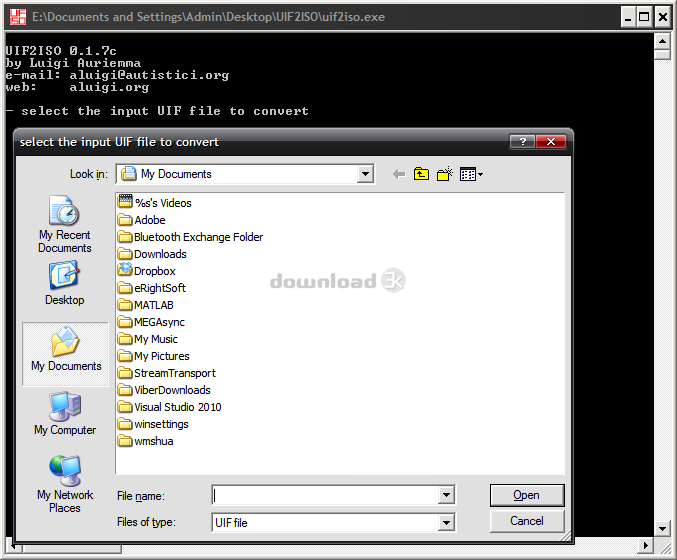
Task: Create a new folder with toolbar icon
Action: (444, 174)
